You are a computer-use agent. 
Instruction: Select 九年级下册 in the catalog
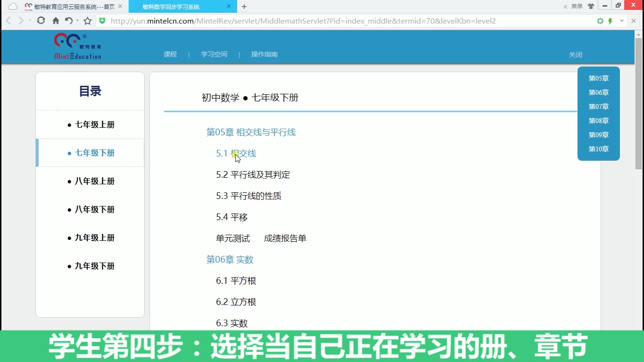pyautogui.click(x=90, y=266)
